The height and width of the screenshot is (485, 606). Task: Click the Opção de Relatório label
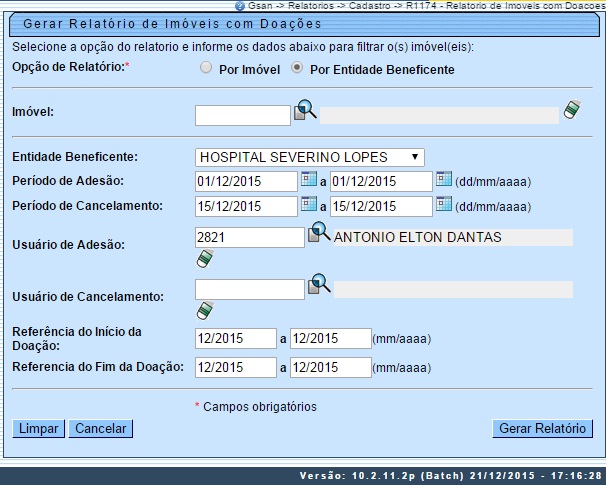pos(71,67)
